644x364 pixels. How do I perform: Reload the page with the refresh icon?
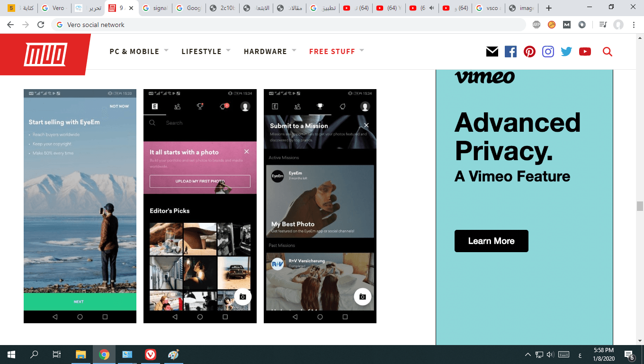click(x=41, y=25)
